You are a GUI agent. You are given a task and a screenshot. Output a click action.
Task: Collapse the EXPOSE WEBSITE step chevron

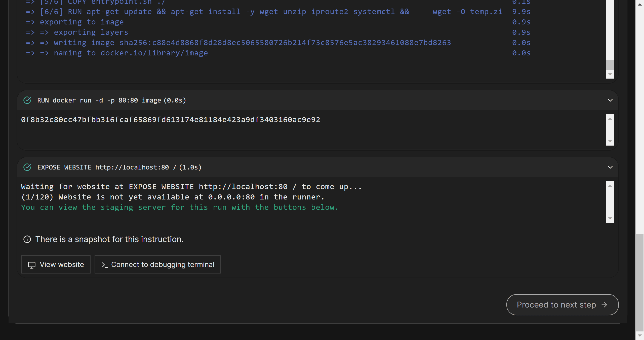[610, 167]
